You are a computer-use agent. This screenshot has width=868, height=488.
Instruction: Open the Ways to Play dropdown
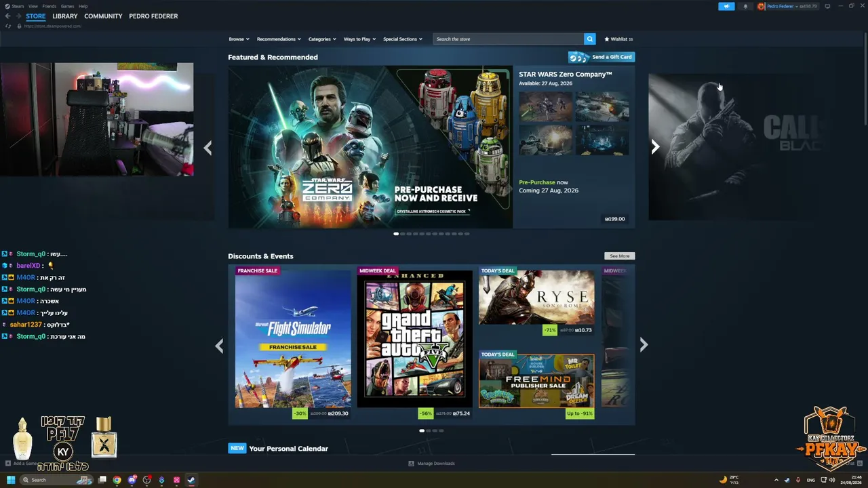pos(359,39)
